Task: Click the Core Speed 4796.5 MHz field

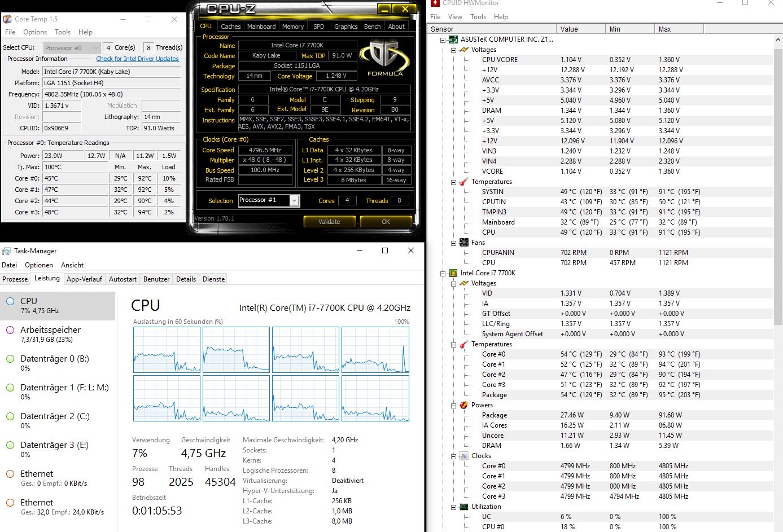Action: [265, 150]
